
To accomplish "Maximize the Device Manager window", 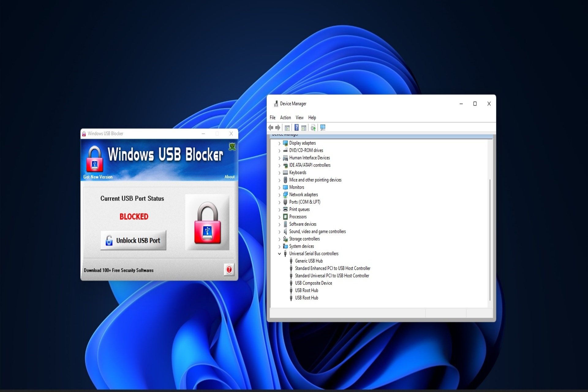I will 475,104.
